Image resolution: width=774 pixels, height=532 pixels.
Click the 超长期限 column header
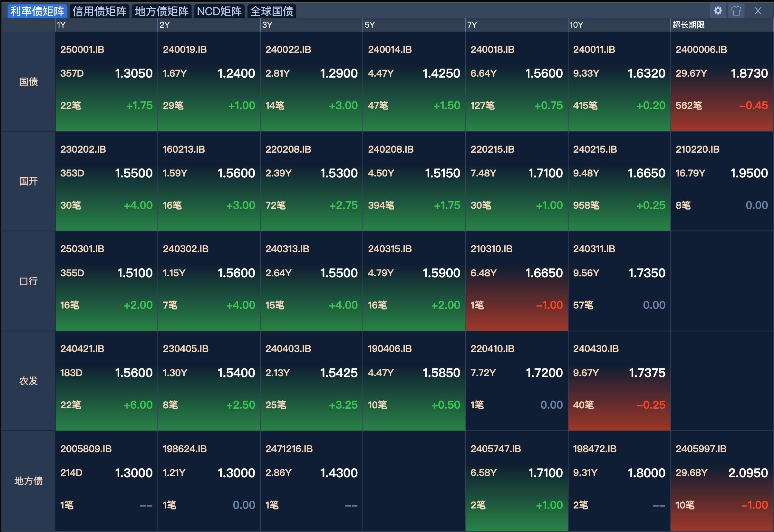pos(688,25)
